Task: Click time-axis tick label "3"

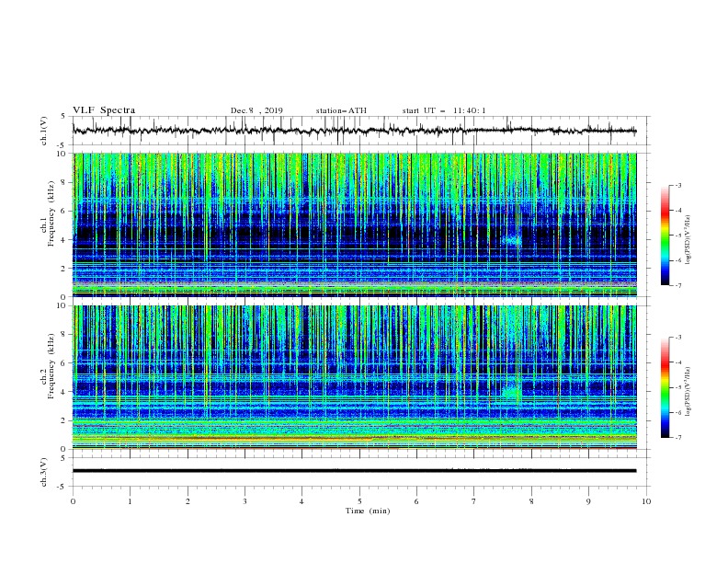Action: pos(245,501)
